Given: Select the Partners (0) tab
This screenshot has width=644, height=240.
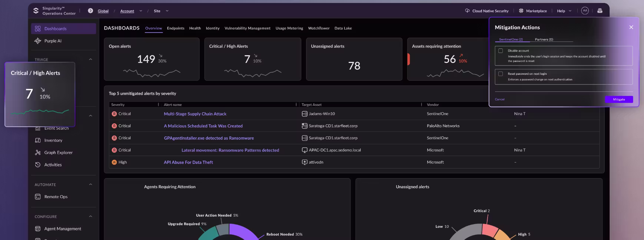Looking at the screenshot, I should 544,39.
